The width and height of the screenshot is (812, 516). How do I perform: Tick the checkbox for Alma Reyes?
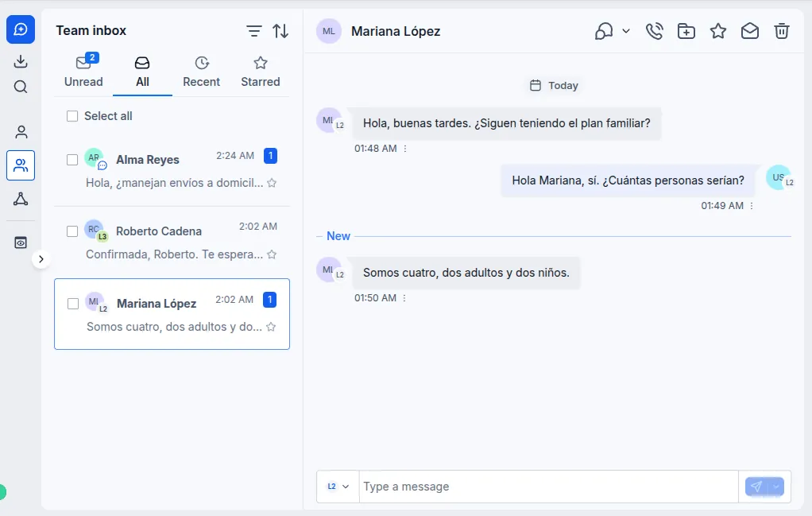tap(72, 160)
